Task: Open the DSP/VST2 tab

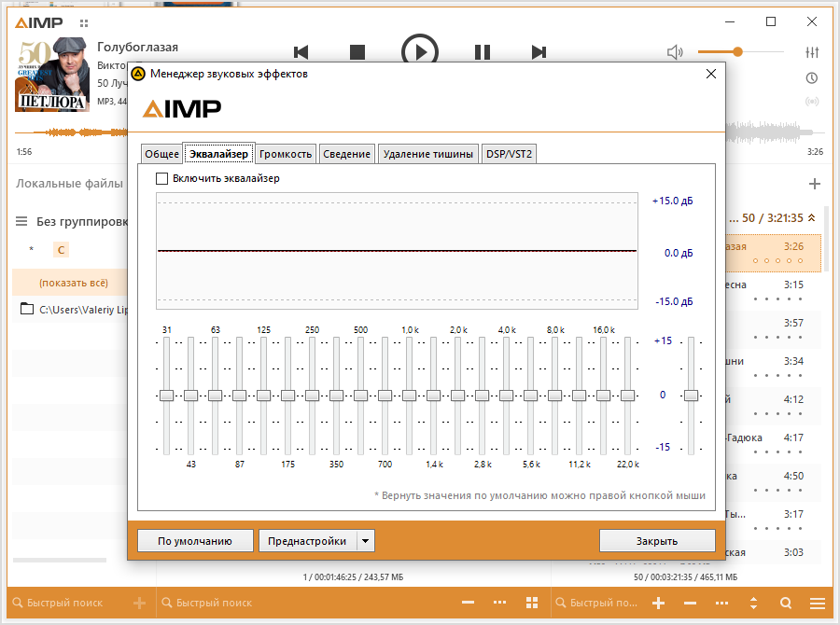Action: click(509, 154)
